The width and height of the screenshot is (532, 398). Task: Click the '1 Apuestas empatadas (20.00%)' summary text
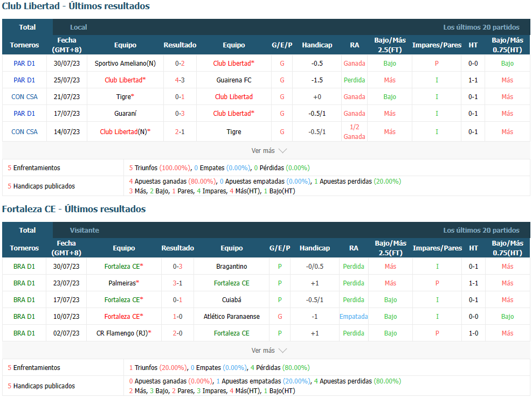263,381
